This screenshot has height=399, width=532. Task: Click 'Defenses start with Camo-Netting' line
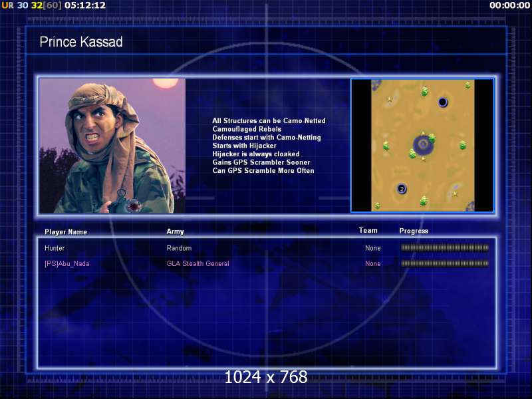point(267,138)
